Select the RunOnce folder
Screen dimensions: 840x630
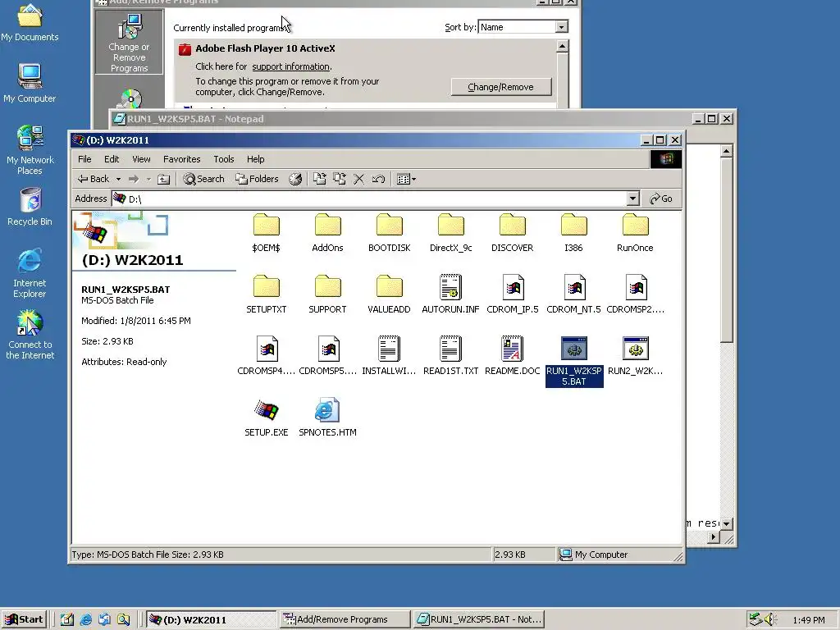click(636, 232)
